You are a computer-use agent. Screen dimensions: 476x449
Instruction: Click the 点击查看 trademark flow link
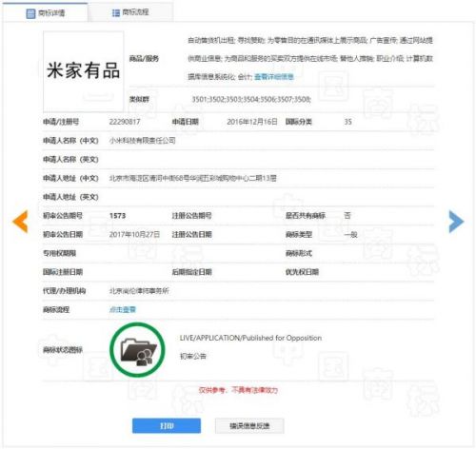(123, 309)
